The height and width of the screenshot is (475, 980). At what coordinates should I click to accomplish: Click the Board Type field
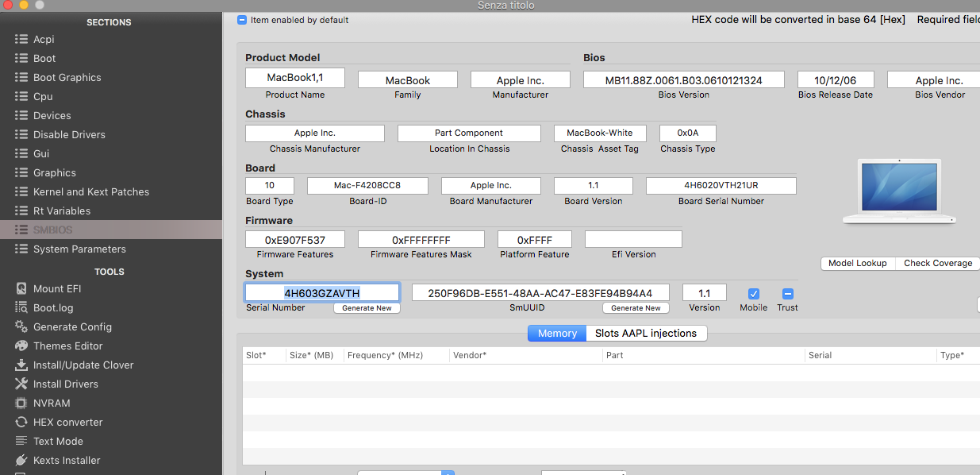pyautogui.click(x=270, y=185)
